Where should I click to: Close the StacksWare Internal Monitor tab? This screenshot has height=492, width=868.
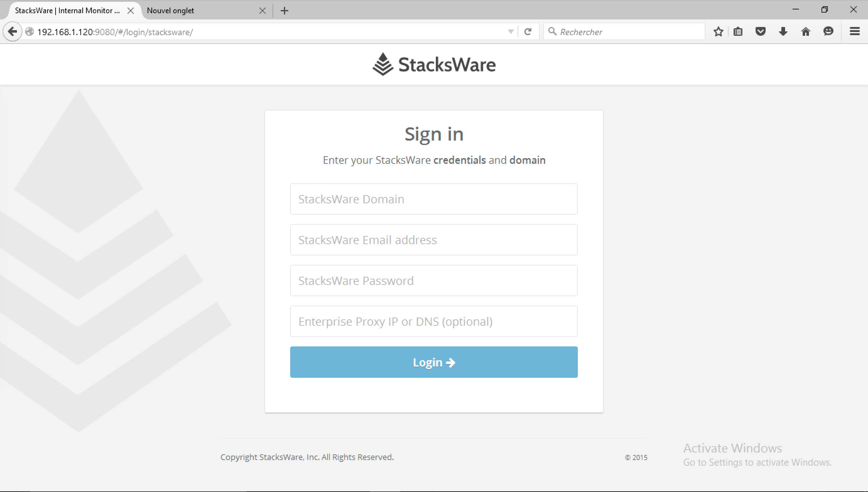click(x=131, y=11)
